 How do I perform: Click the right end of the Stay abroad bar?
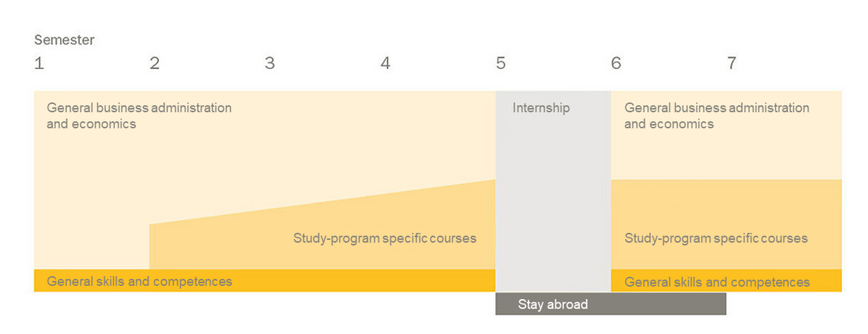[714, 304]
